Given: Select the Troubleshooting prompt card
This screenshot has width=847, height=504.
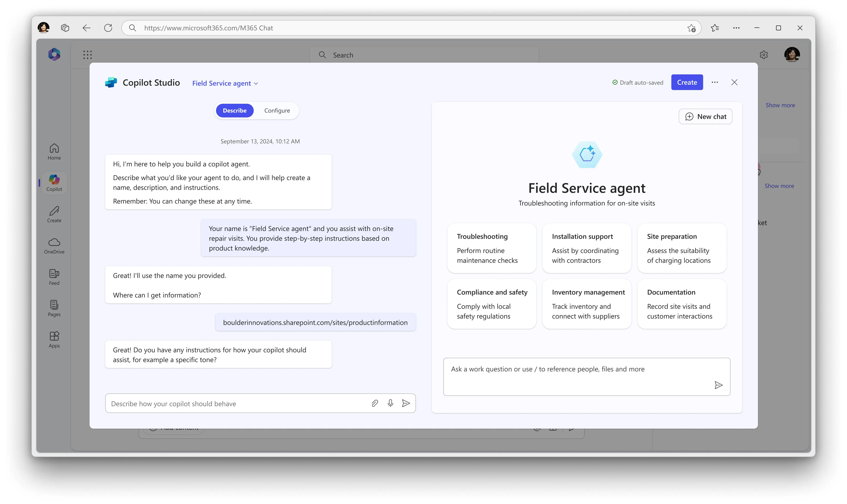Looking at the screenshot, I should (x=491, y=248).
